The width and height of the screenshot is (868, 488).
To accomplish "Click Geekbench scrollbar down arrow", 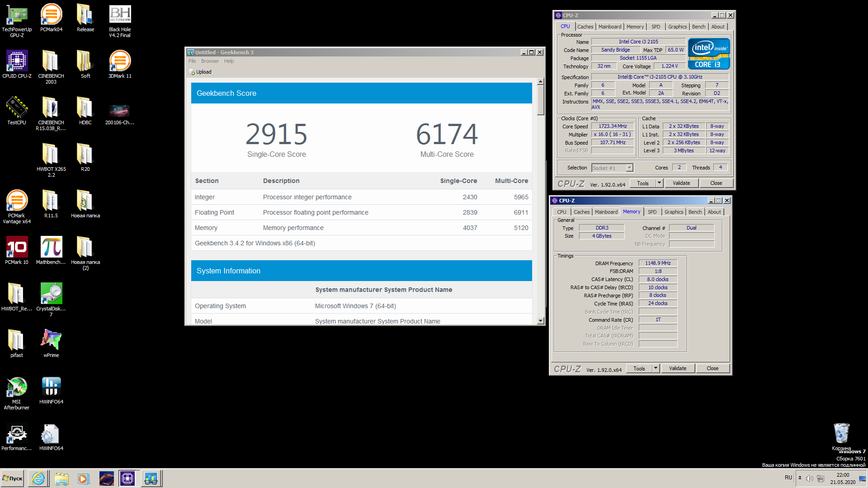I will 540,321.
